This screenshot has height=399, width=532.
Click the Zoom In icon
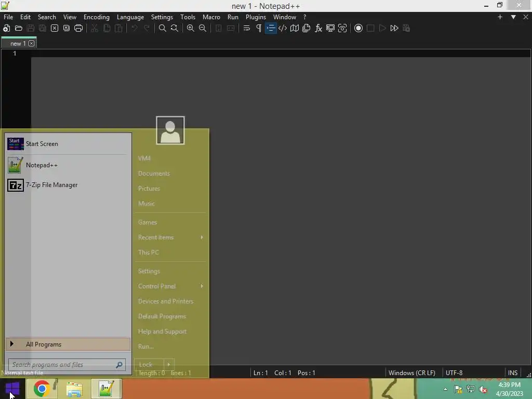click(x=191, y=28)
